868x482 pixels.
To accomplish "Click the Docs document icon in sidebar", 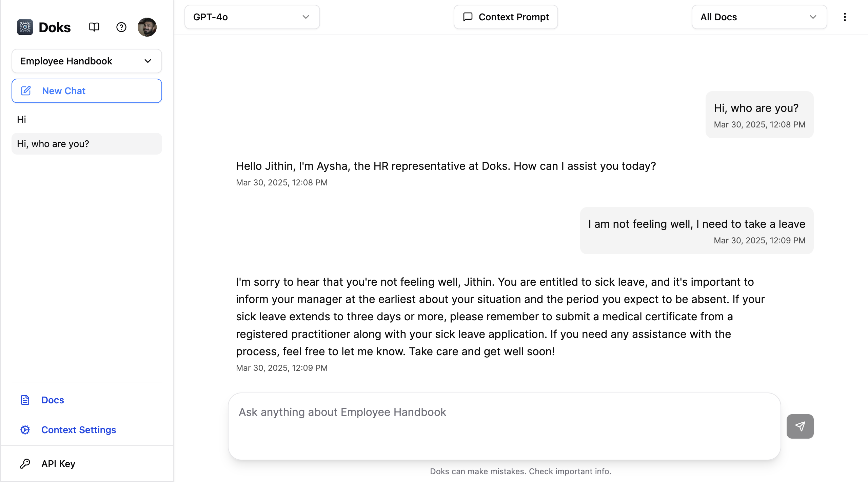I will [x=25, y=400].
